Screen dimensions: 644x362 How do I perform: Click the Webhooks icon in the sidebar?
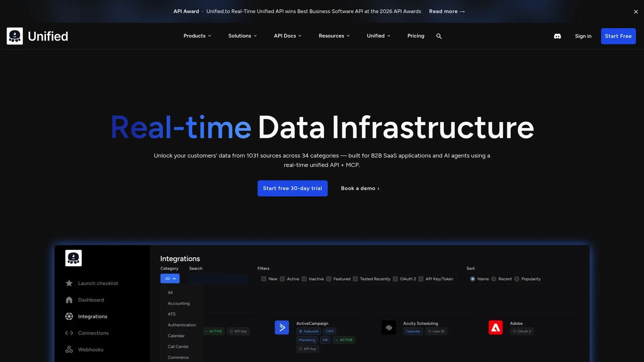click(x=69, y=350)
